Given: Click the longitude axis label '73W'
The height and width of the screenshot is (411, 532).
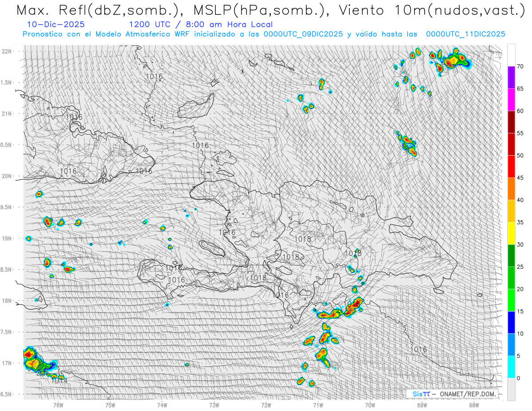Looking at the screenshot, I should click(214, 405).
